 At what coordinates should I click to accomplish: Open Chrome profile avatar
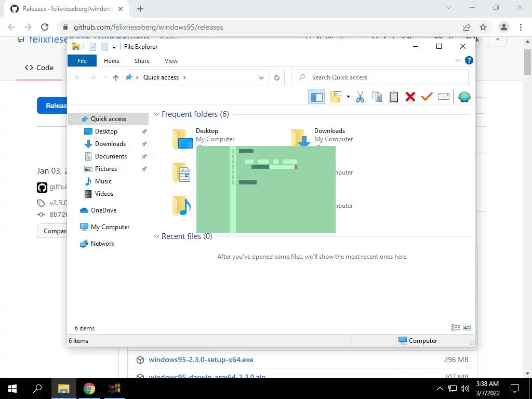pyautogui.click(x=504, y=27)
